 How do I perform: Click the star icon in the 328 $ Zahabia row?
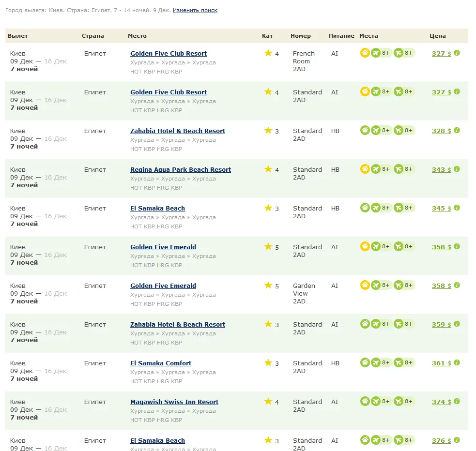tap(268, 131)
